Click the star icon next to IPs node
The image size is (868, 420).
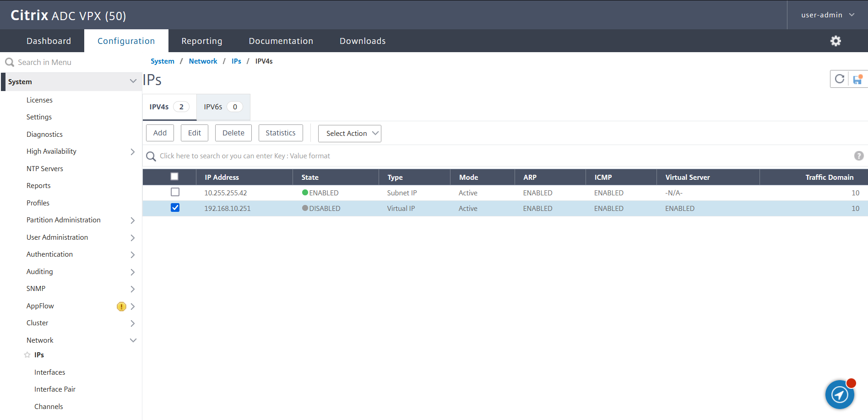tap(26, 355)
